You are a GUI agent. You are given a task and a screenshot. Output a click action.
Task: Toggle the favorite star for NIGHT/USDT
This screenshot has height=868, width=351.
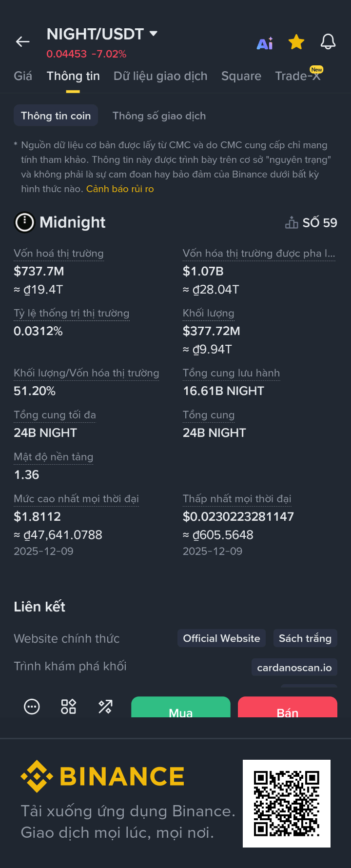click(296, 42)
